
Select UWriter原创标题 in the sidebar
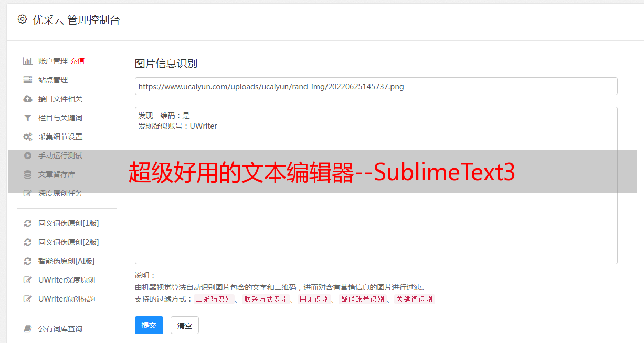click(67, 299)
